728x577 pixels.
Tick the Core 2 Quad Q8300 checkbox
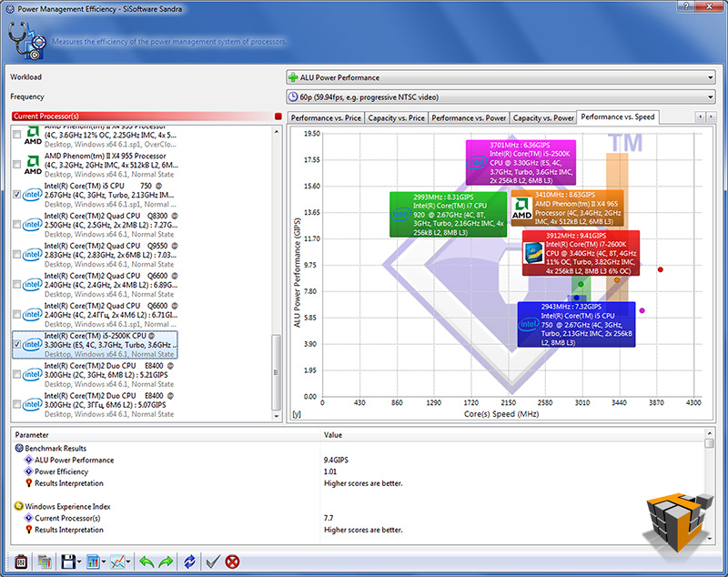click(x=16, y=225)
